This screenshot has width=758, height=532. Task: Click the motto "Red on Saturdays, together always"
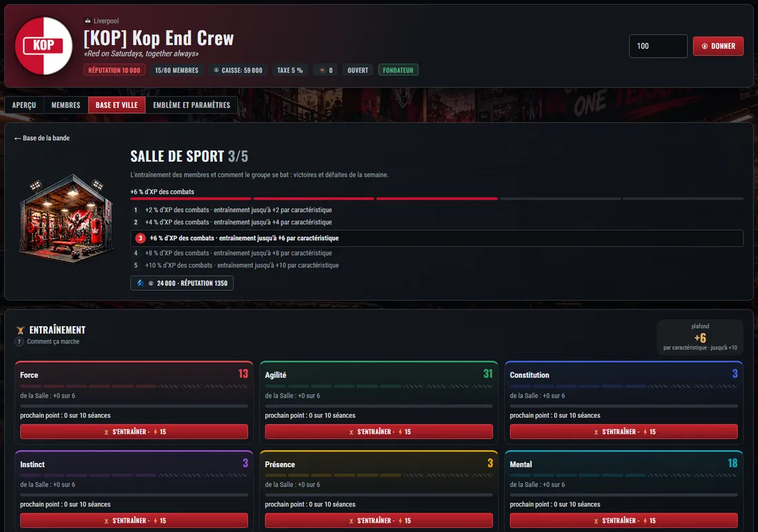(x=141, y=54)
